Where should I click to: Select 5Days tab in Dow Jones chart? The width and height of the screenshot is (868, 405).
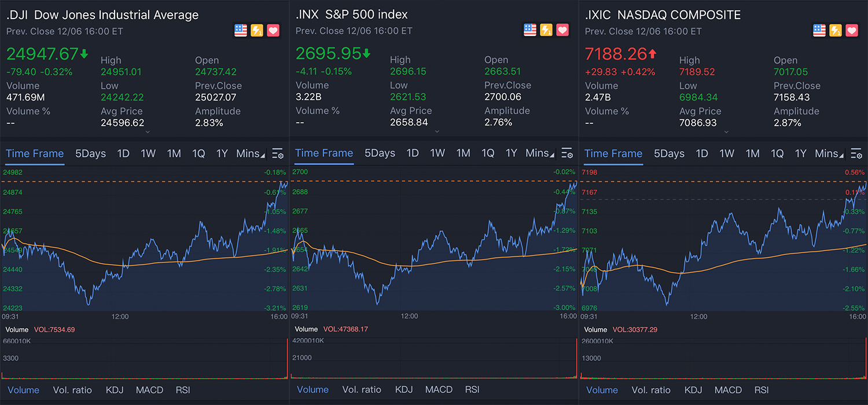91,153
